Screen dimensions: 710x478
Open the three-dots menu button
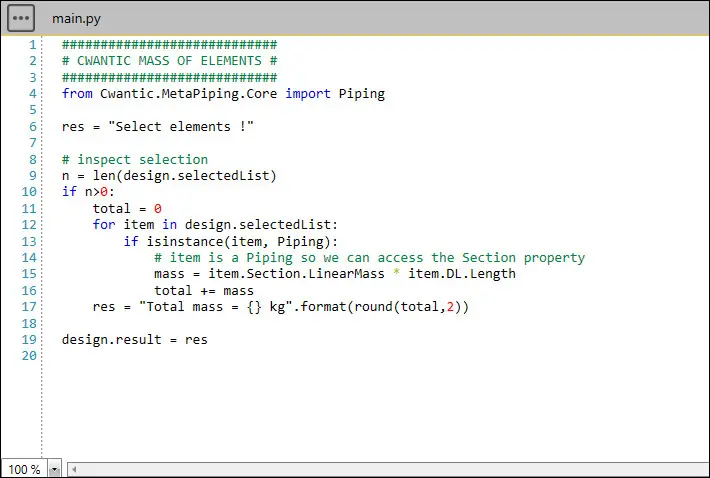21,18
